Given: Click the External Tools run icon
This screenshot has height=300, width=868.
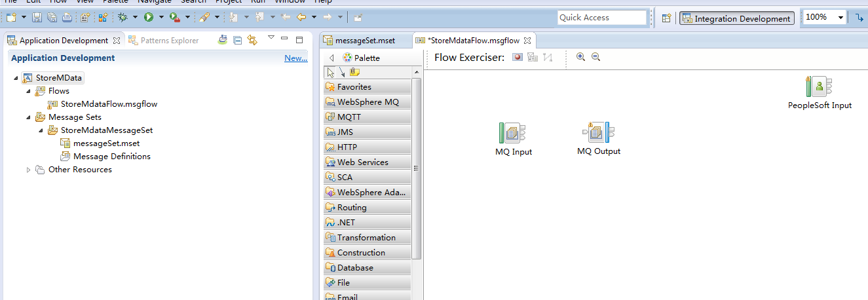Looking at the screenshot, I should [175, 18].
